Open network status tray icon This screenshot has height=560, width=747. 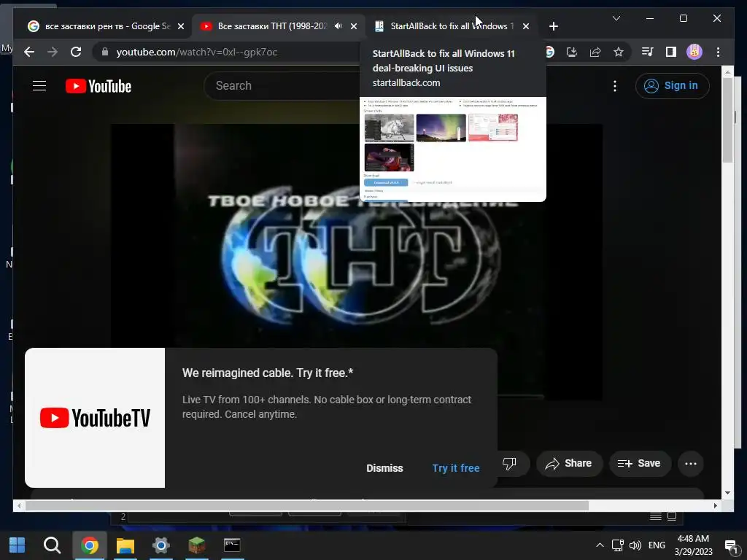point(617,545)
